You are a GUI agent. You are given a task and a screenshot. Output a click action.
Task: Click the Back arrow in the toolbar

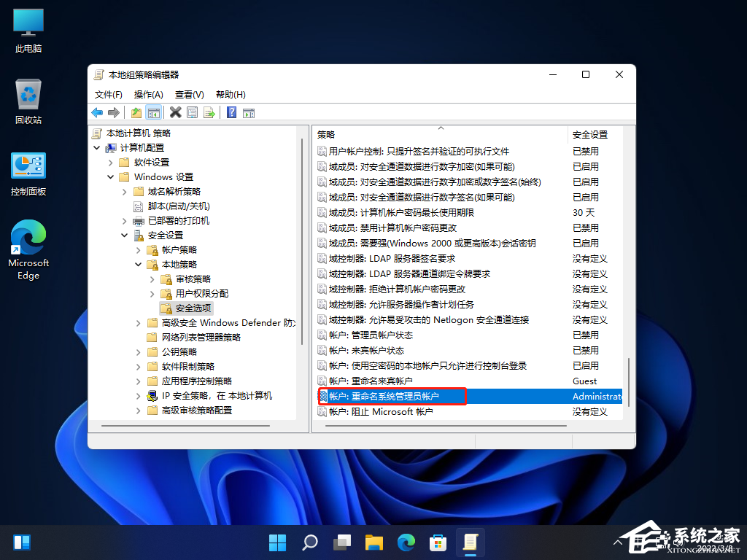97,112
